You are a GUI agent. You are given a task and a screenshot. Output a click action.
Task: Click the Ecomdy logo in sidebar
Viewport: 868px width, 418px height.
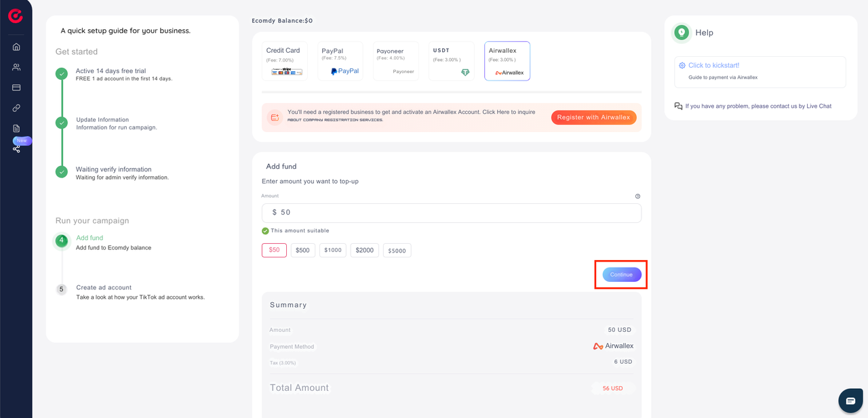tap(16, 16)
